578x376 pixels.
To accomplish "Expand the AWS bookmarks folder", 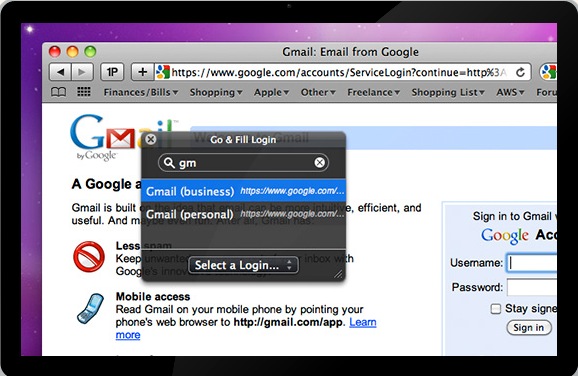I will coord(510,92).
